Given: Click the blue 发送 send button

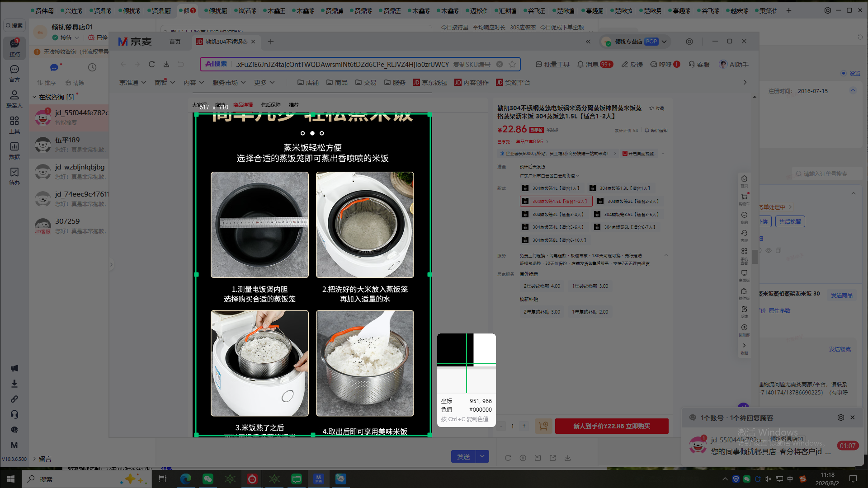Looking at the screenshot, I should pos(463,457).
